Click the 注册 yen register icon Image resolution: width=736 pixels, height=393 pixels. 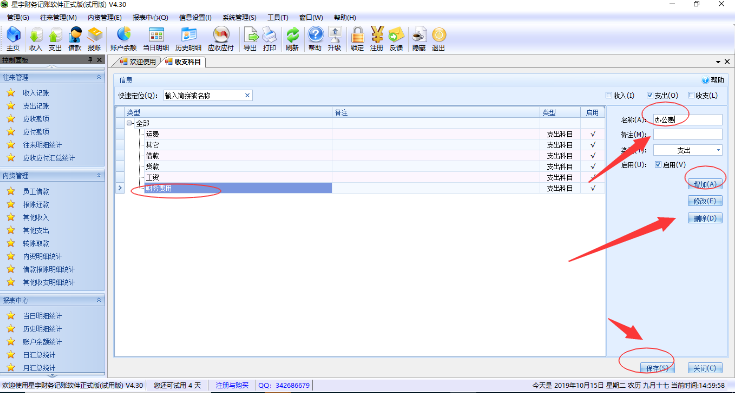tap(376, 39)
